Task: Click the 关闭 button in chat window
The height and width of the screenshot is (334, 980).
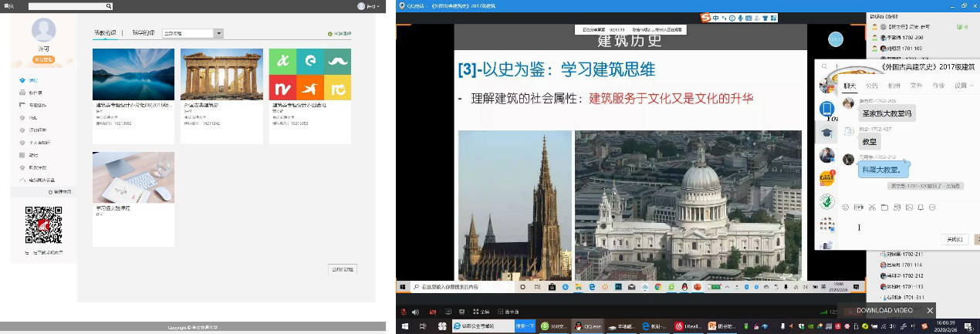Action: tap(955, 239)
